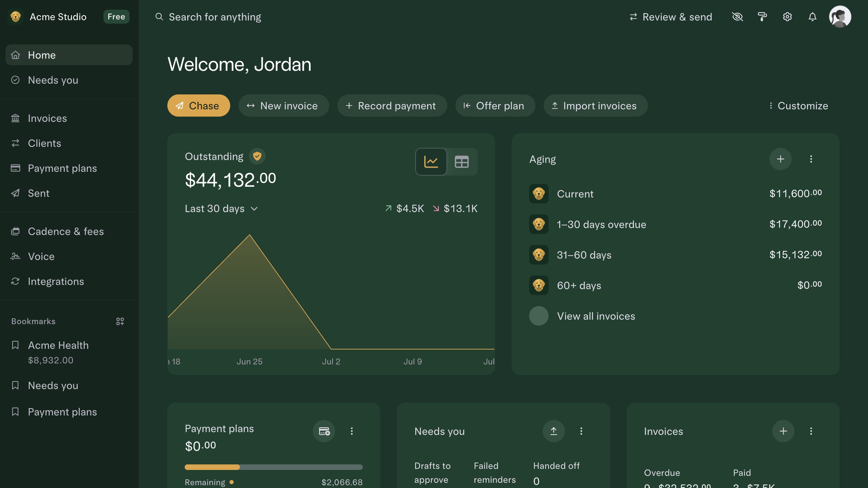Click the Acme Studio dog logo
This screenshot has height=488, width=868.
pos(16,17)
